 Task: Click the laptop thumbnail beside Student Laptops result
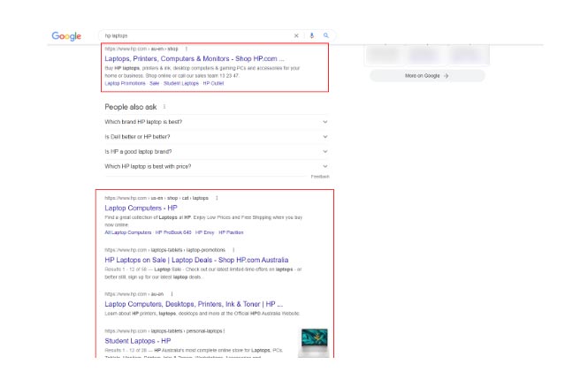coord(314,343)
